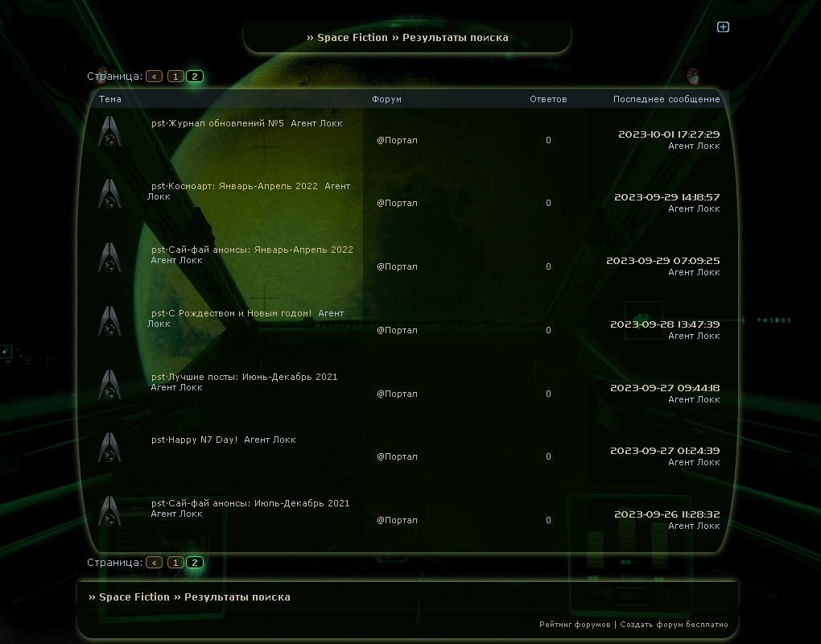Screen dimensions: 821x644
Task: Click the topic icon beside Сай-фай анонсы: Июль-Декабрь 2021
Action: coord(109,511)
